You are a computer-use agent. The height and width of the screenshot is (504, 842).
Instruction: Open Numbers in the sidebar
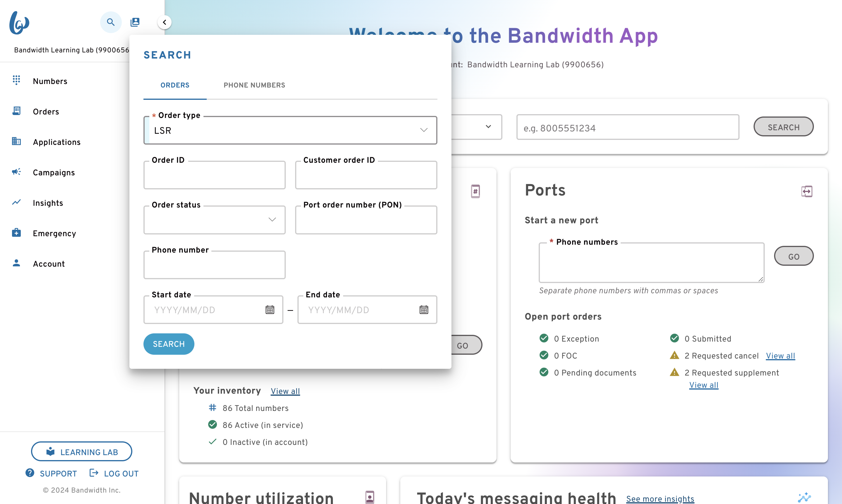click(x=50, y=81)
